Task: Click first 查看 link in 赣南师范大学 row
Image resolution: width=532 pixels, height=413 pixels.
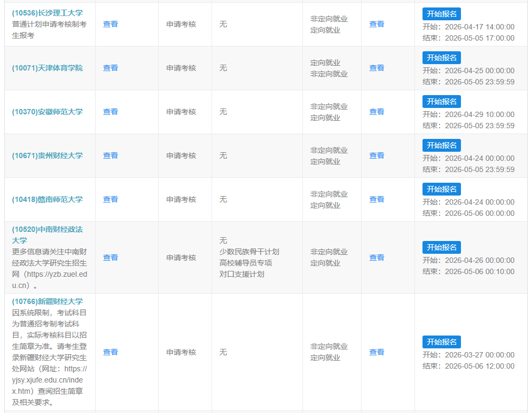Action: pos(110,199)
